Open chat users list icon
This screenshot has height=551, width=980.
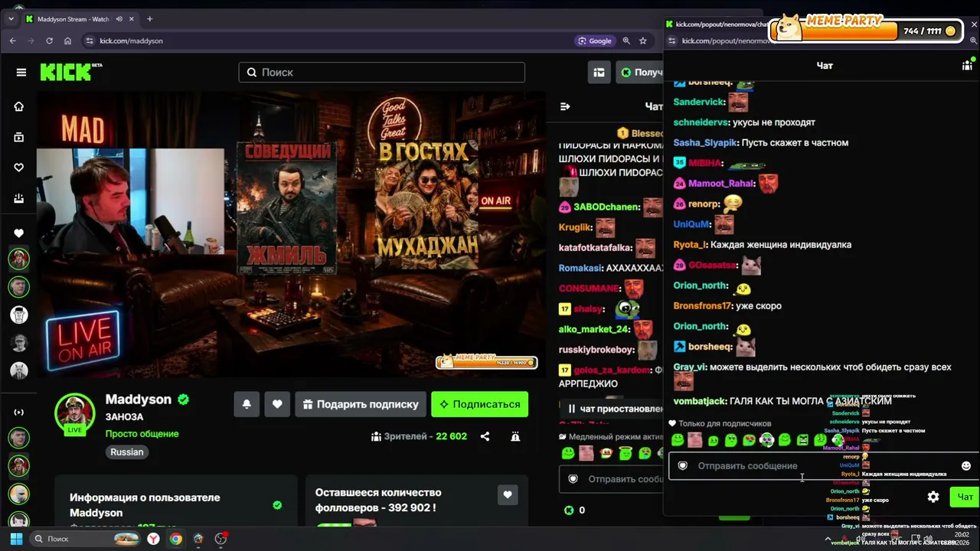point(968,65)
